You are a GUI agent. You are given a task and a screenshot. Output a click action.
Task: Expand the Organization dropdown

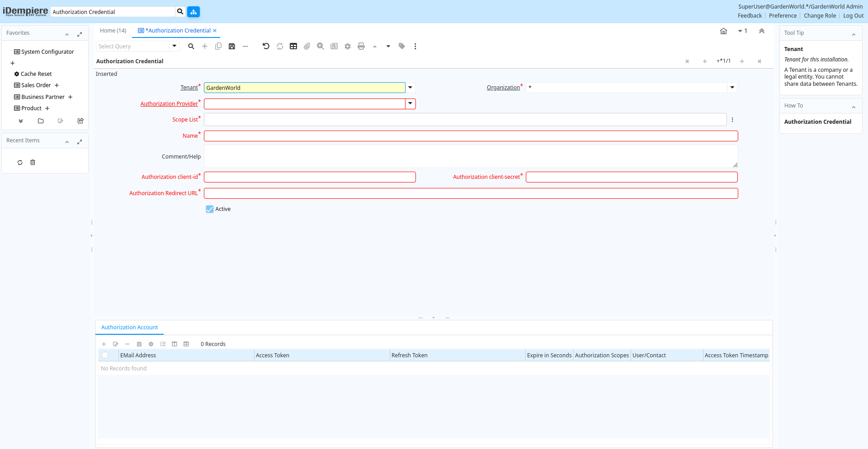pyautogui.click(x=732, y=88)
